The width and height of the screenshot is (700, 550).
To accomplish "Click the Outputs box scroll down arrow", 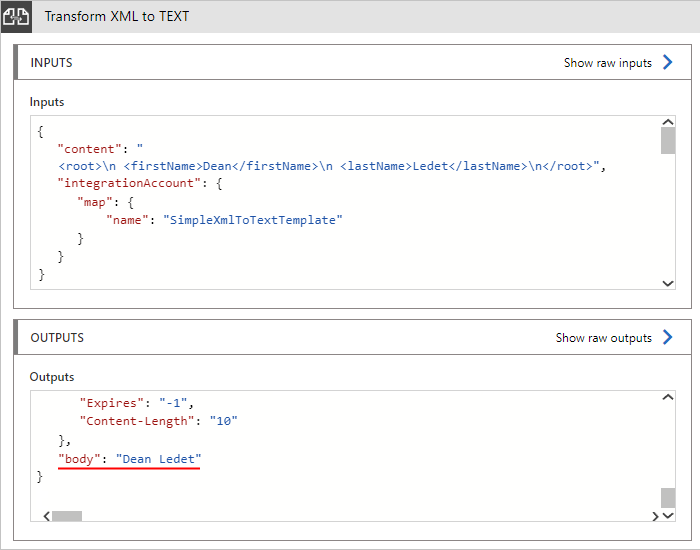I will click(668, 516).
